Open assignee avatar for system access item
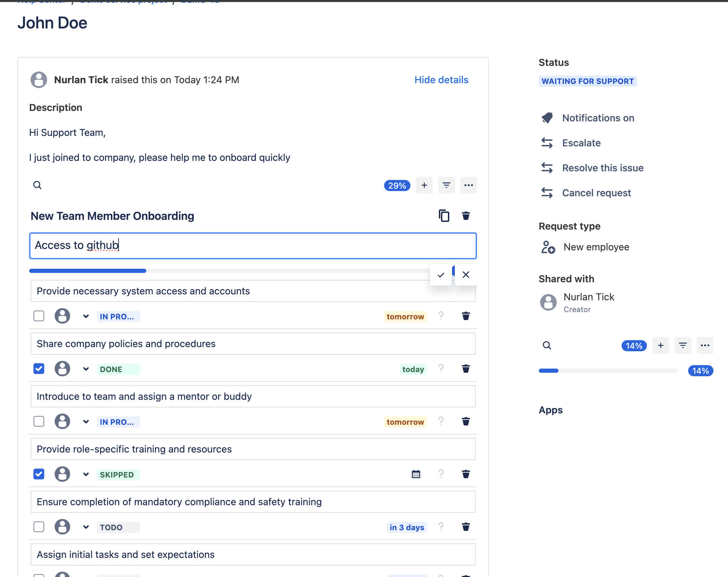This screenshot has width=728, height=577. pyautogui.click(x=62, y=316)
